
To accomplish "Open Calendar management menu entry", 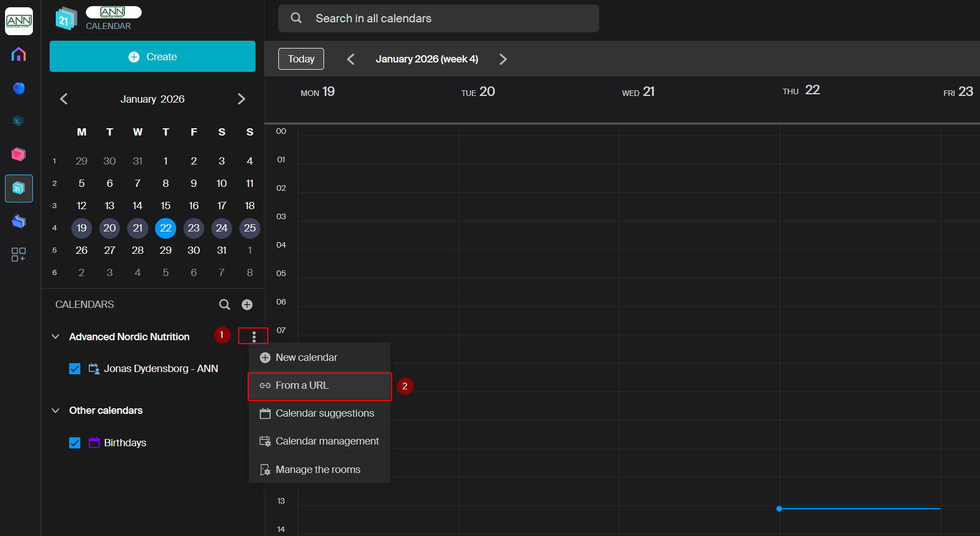I will 327,441.
